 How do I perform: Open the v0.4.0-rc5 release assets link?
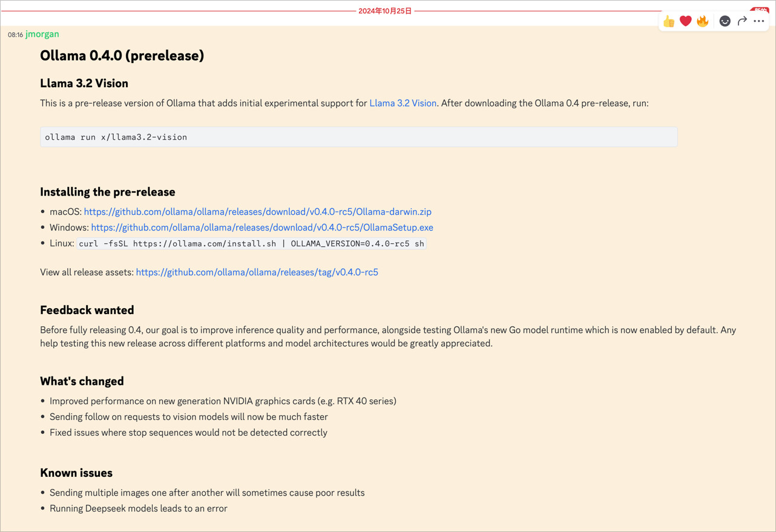(257, 272)
